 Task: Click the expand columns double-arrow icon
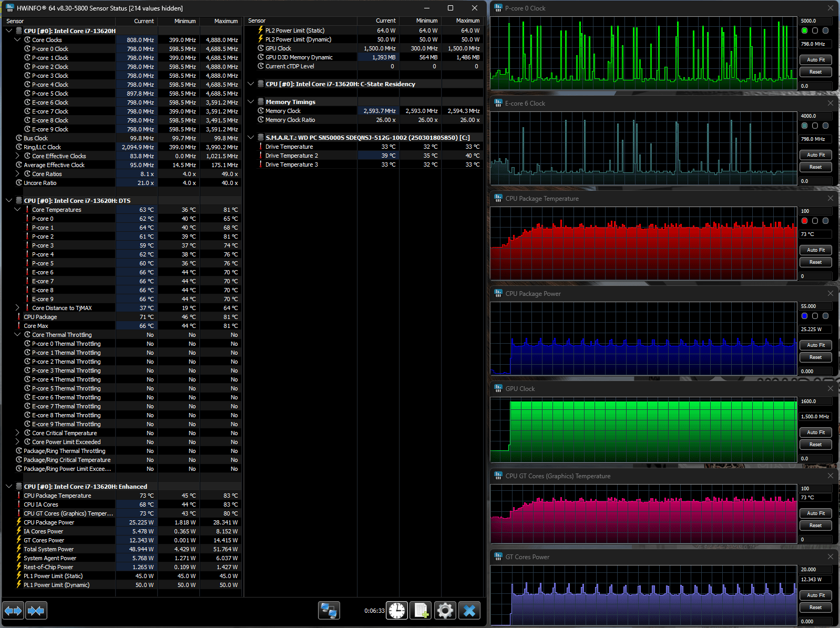tap(13, 611)
